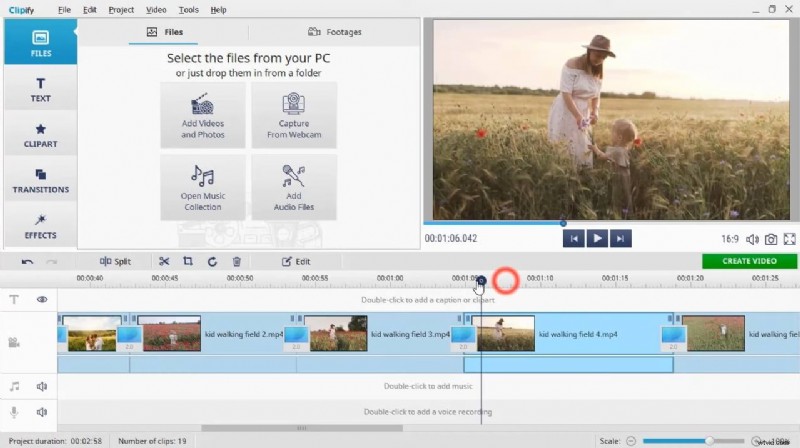Screen dimensions: 800x448
Task: Click the CREATE VIDEO button
Action: click(749, 261)
